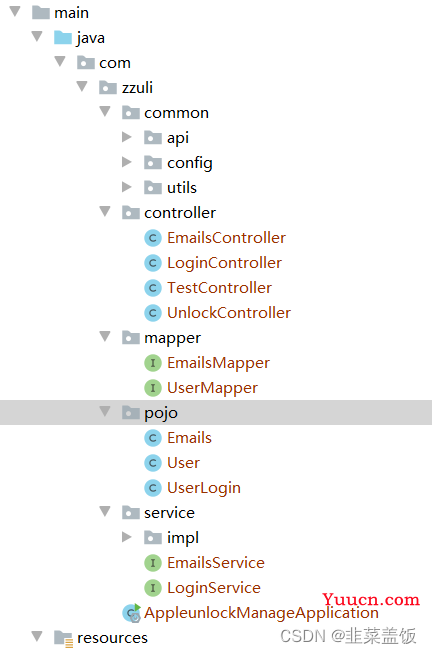Screen dimensions: 432x654
Task: Click the blue java source folder icon
Action: pos(63,38)
